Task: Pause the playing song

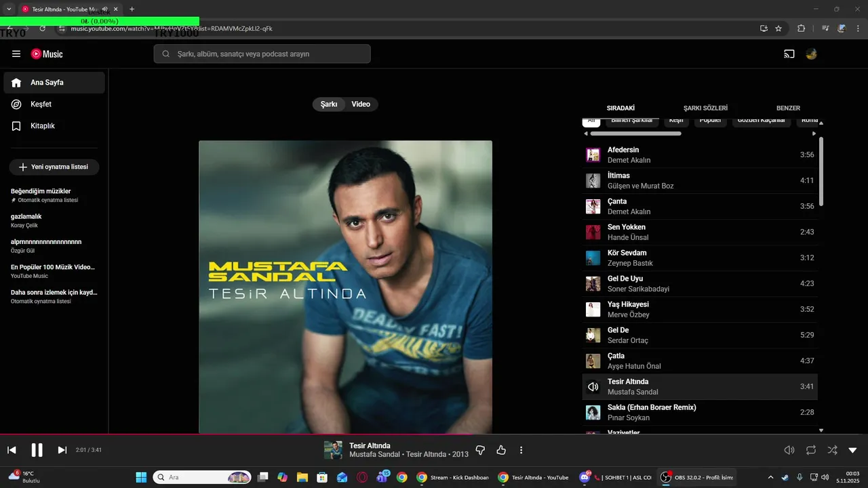Action: click(x=37, y=450)
